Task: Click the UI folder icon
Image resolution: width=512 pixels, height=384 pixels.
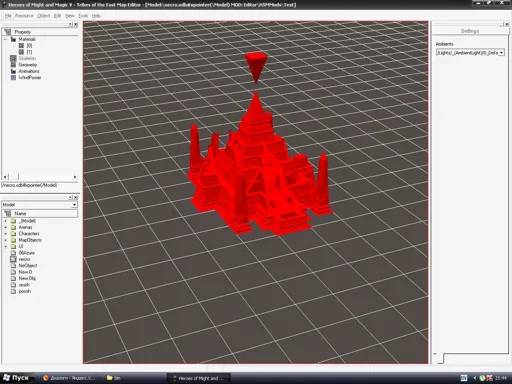Action: [13, 246]
